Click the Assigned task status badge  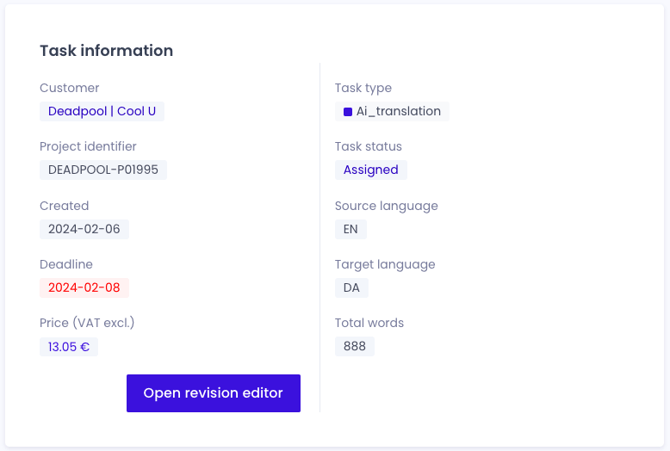(x=371, y=170)
